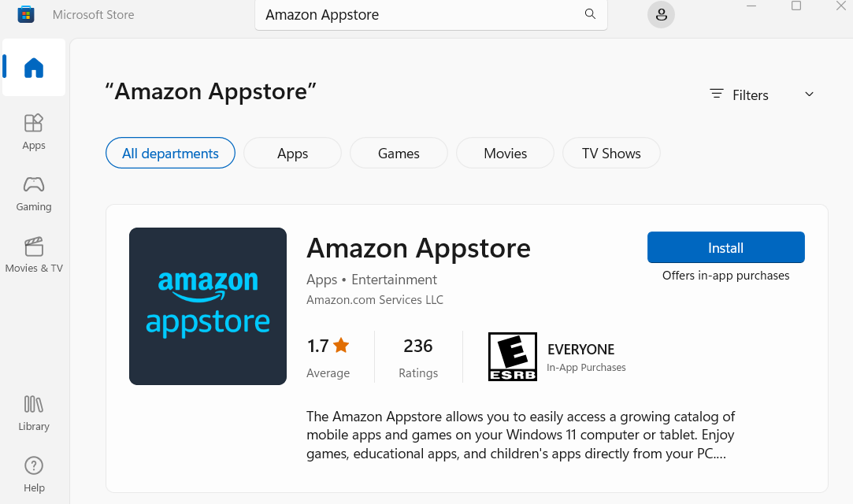This screenshot has height=504, width=853.
Task: Click into the search input field
Action: (x=417, y=15)
